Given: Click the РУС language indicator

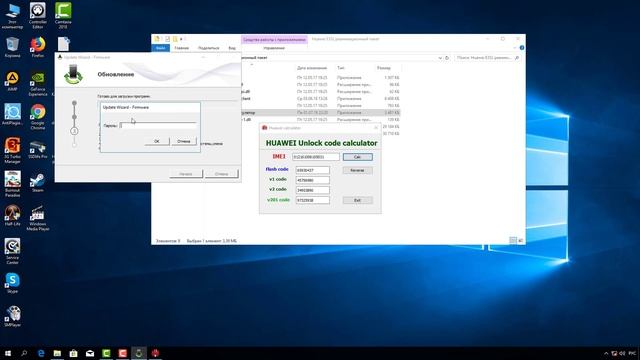Looking at the screenshot, I should click(x=632, y=353).
